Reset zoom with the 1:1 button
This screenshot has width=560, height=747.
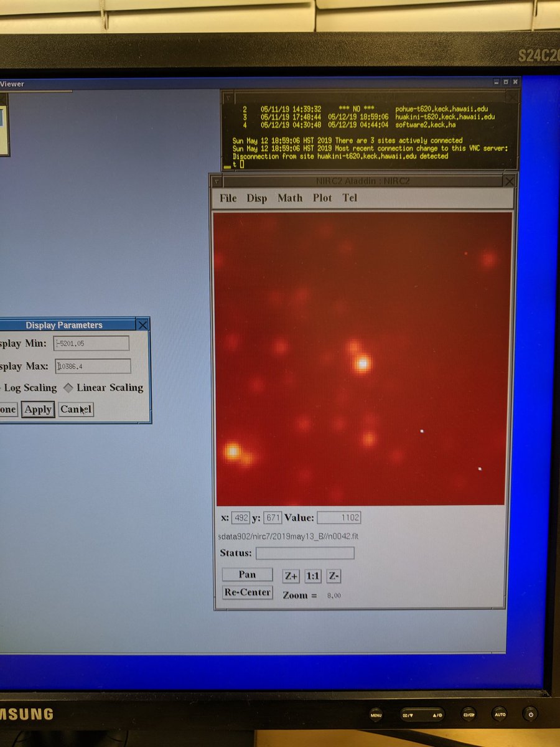(x=313, y=576)
